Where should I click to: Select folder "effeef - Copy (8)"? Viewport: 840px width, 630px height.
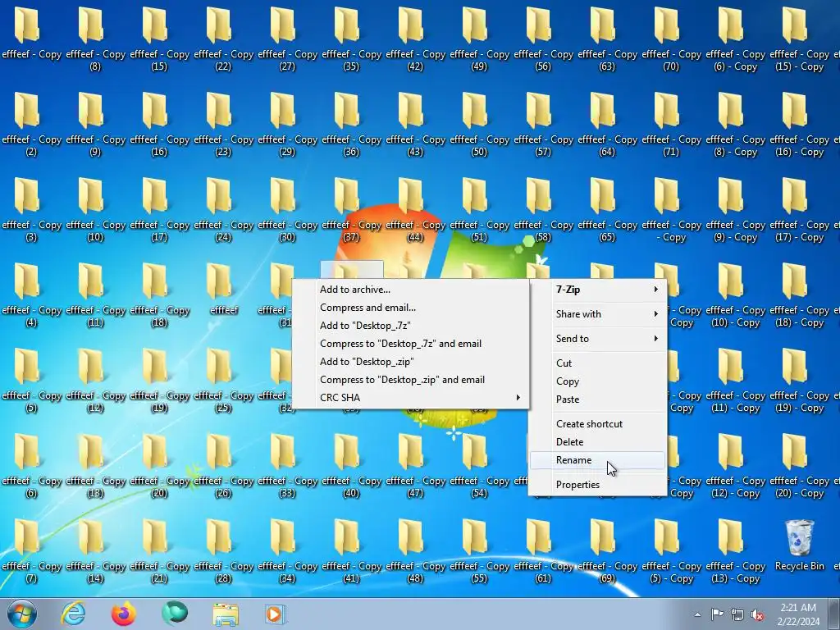click(x=95, y=39)
